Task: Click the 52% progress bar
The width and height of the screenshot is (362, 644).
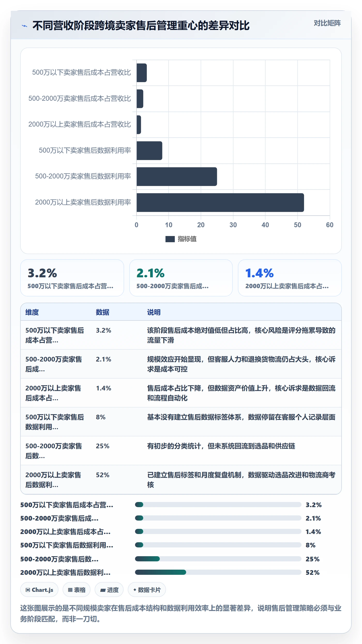Action: (x=218, y=572)
